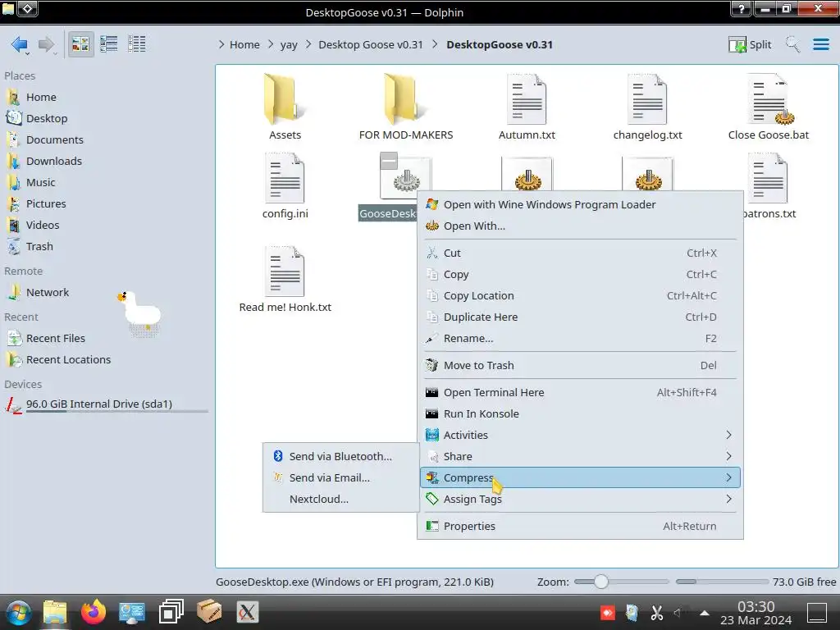This screenshot has height=630, width=840.
Task: Navigate to Home in breadcrumb
Action: point(244,44)
